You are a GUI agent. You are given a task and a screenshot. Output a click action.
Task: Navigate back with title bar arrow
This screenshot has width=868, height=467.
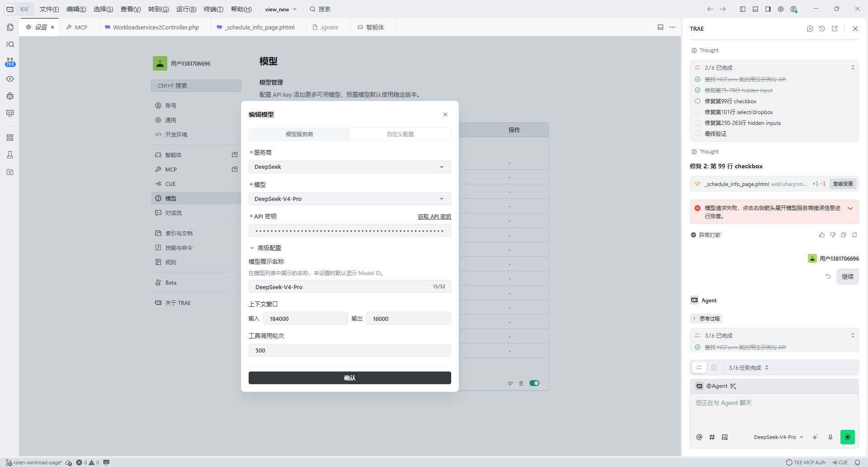[x=710, y=9]
